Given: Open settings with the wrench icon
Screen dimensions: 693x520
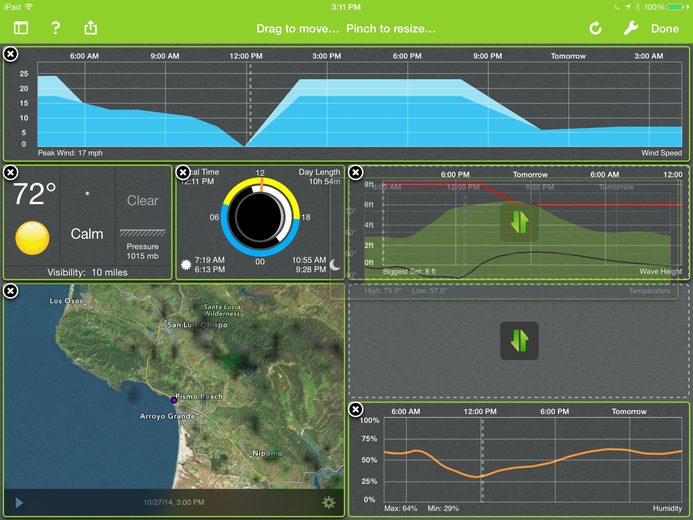Looking at the screenshot, I should [631, 28].
